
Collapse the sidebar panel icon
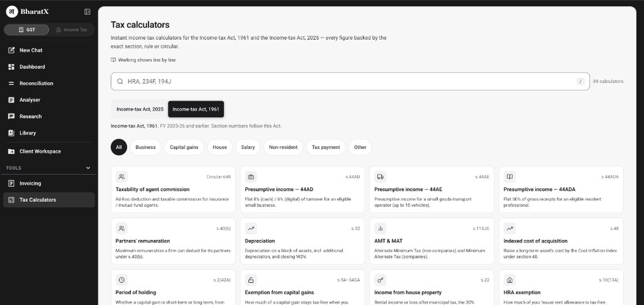pos(87,12)
